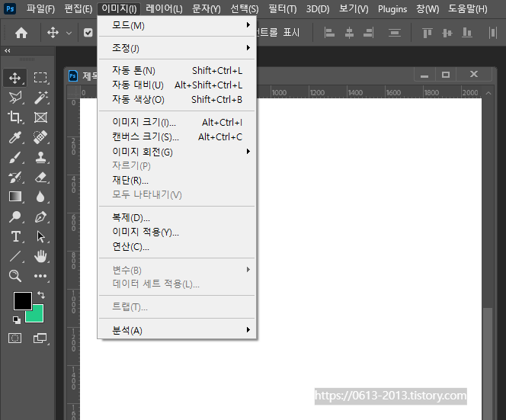The width and height of the screenshot is (506, 420).
Task: Click the document's vertical scrollbar thumb
Action: click(x=488, y=363)
